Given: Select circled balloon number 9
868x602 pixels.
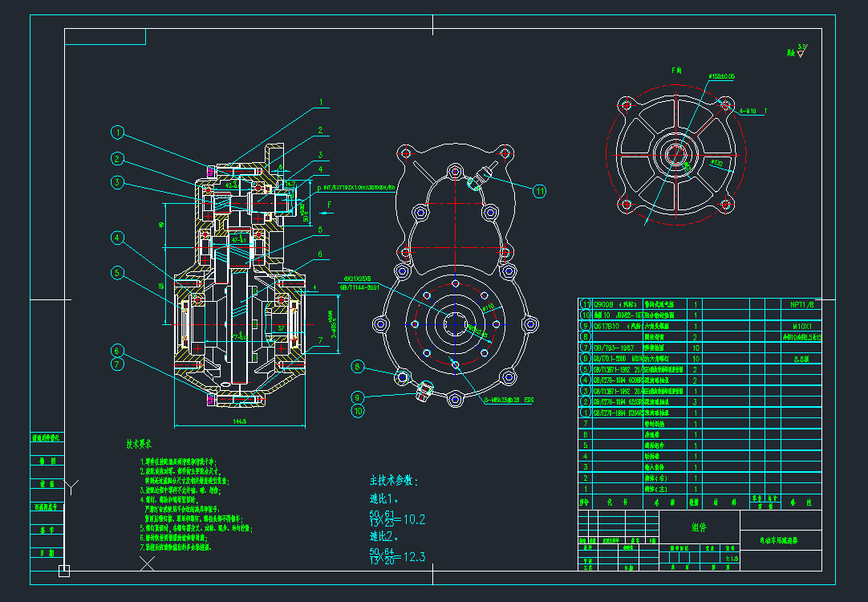Looking at the screenshot, I should point(358,397).
